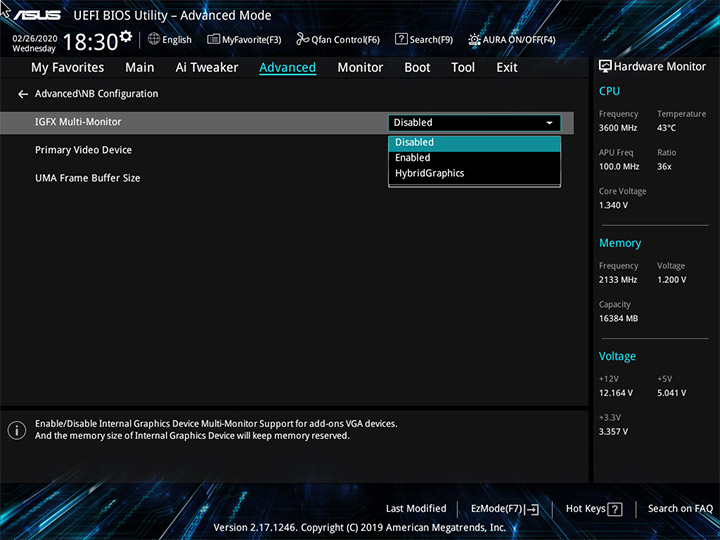Screen dimensions: 720x540
Task: Open the Exit tab
Action: [507, 68]
